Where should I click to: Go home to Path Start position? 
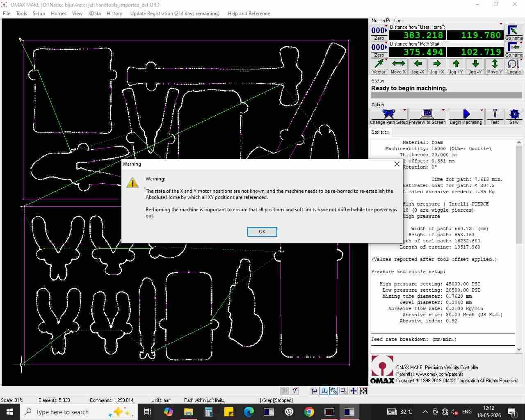514,50
